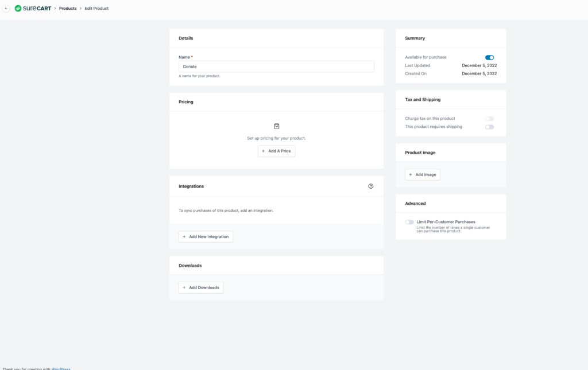This screenshot has width=588, height=370.
Task: Click the Add Downloads button
Action: [x=201, y=287]
